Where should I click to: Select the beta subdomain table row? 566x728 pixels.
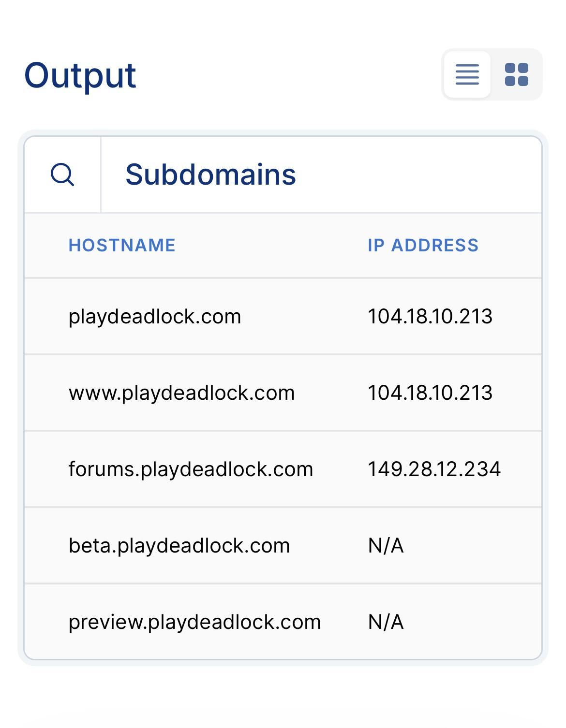283,545
